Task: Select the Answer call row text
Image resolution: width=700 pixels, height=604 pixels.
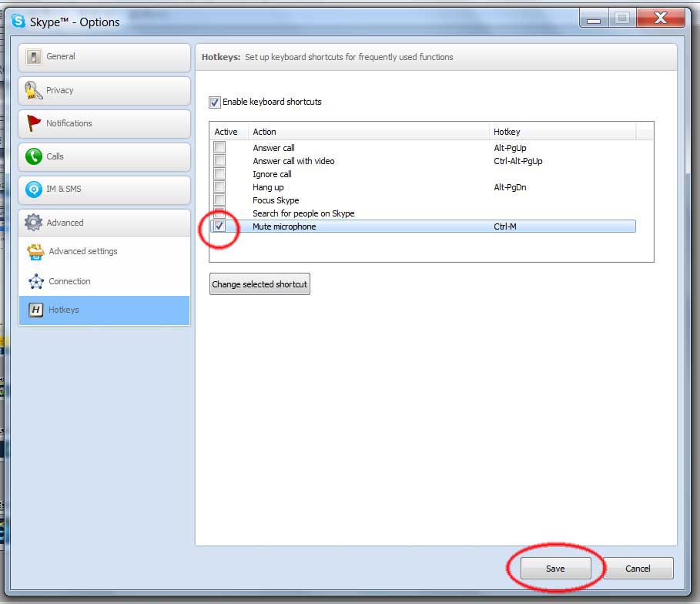Action: click(x=273, y=148)
